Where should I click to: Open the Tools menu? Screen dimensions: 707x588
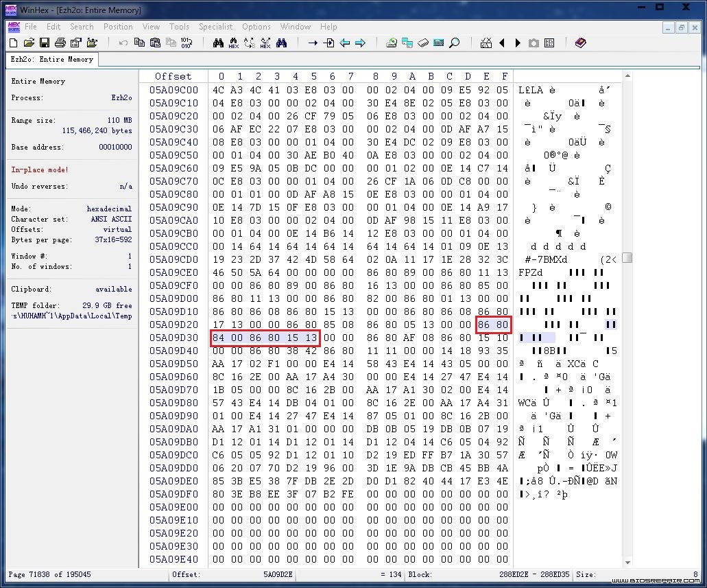179,27
